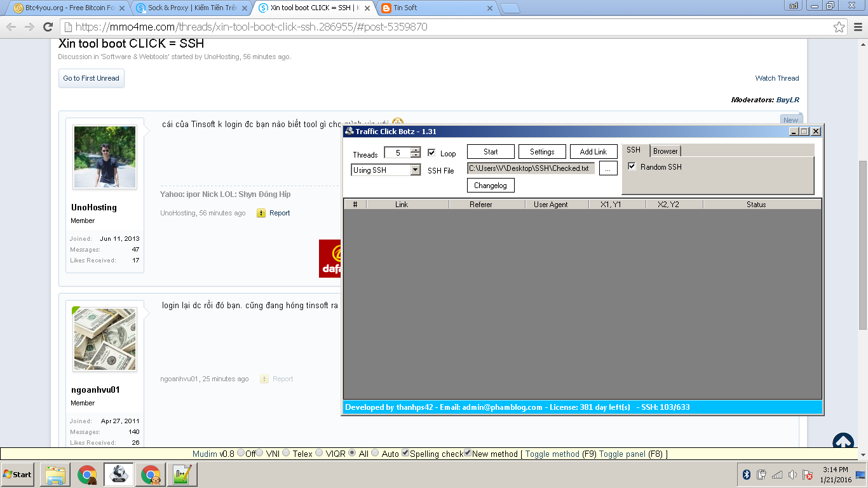Open a new Chrome tab

click(510, 8)
